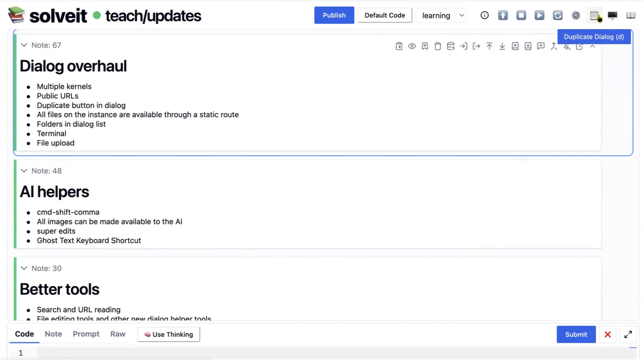The image size is (644, 360).
Task: Toggle the Use Thinking button
Action: coord(169,334)
